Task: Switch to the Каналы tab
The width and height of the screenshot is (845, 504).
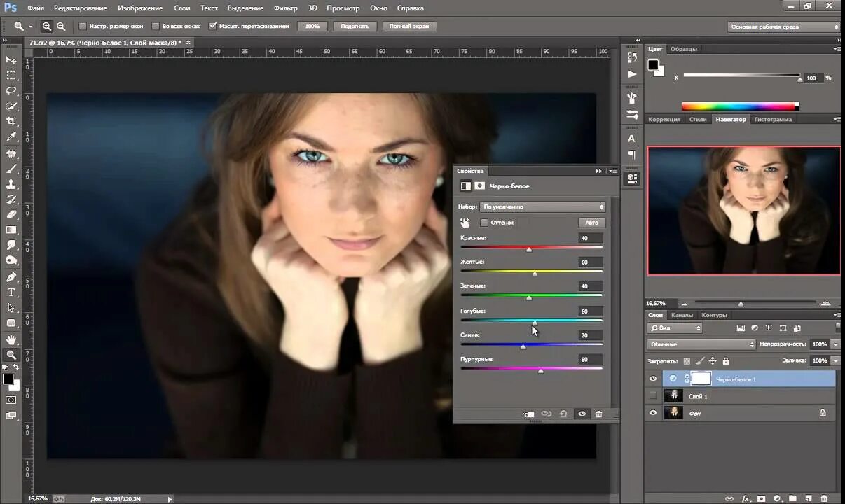Action: pyautogui.click(x=682, y=315)
